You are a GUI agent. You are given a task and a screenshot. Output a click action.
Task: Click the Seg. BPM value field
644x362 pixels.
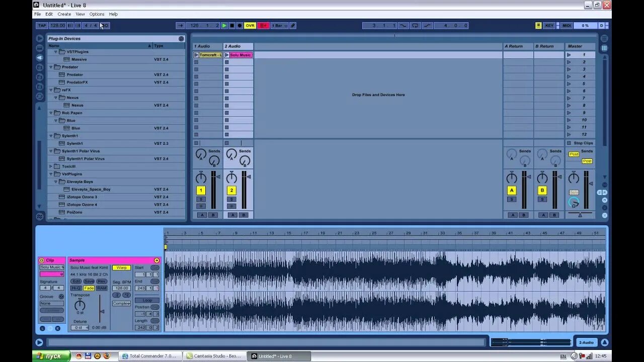tap(121, 289)
